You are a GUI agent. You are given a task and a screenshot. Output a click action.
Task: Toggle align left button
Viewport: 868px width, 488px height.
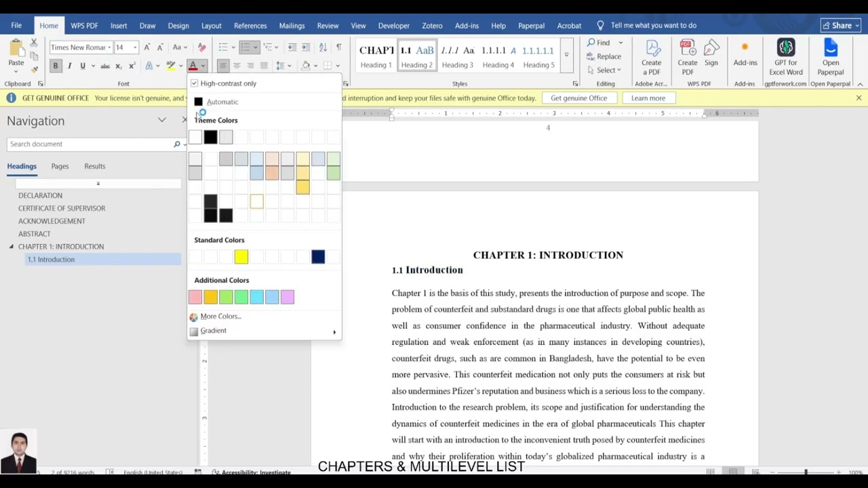[223, 66]
